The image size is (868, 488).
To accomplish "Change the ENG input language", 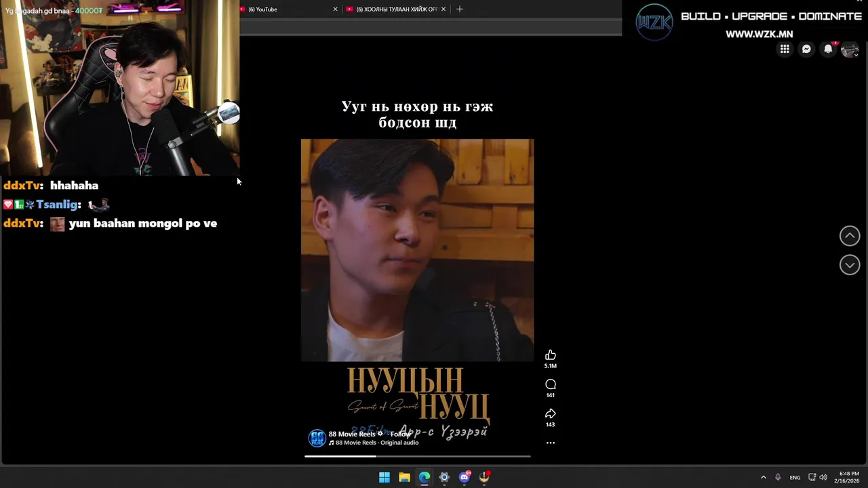I will (x=795, y=477).
